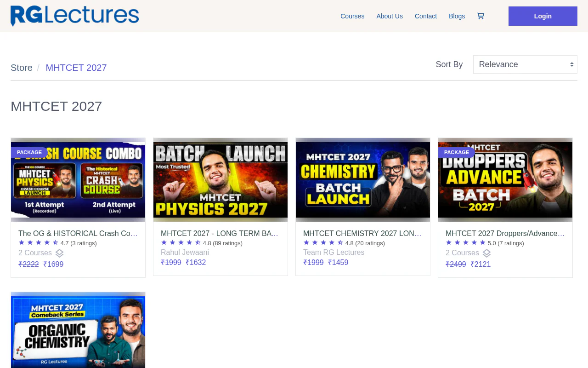
Task: Click star rating of MHTCET 2027 Long Term Batch
Action: (181, 242)
